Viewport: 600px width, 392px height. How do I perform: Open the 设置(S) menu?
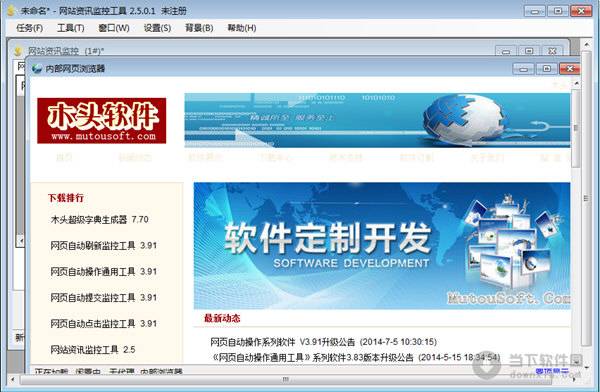coord(157,28)
